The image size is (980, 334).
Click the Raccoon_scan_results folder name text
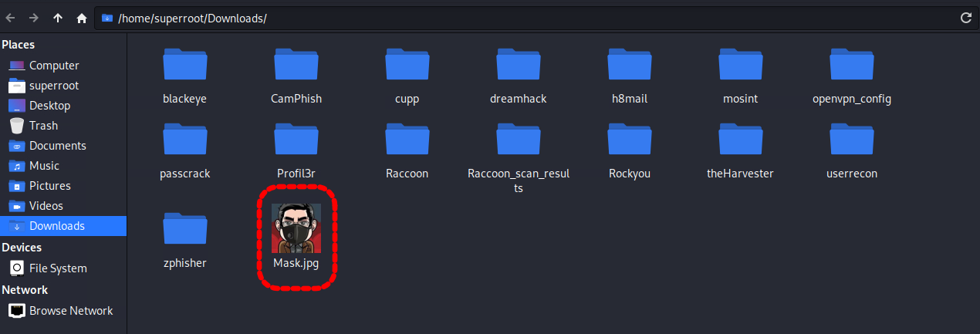click(519, 180)
